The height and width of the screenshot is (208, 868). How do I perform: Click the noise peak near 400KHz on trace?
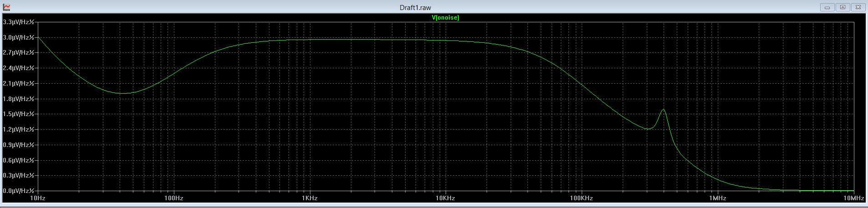point(664,110)
